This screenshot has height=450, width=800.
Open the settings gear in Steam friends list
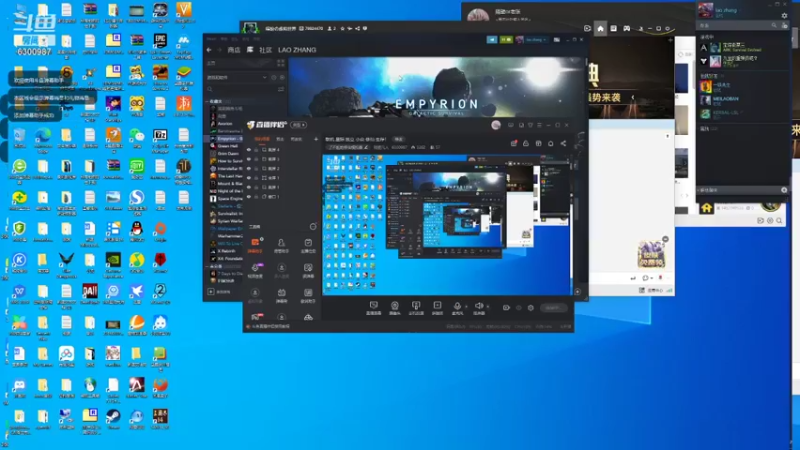[785, 16]
